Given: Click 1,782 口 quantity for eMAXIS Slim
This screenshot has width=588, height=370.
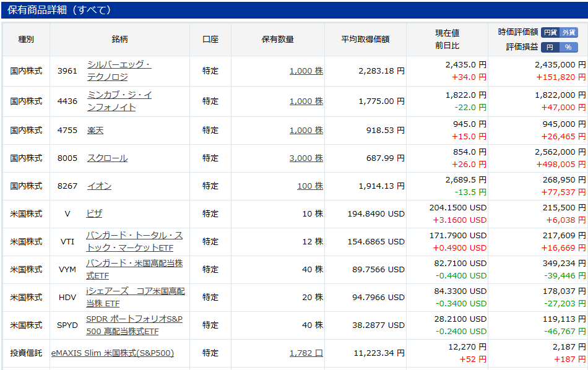Looking at the screenshot, I should coord(306,353).
